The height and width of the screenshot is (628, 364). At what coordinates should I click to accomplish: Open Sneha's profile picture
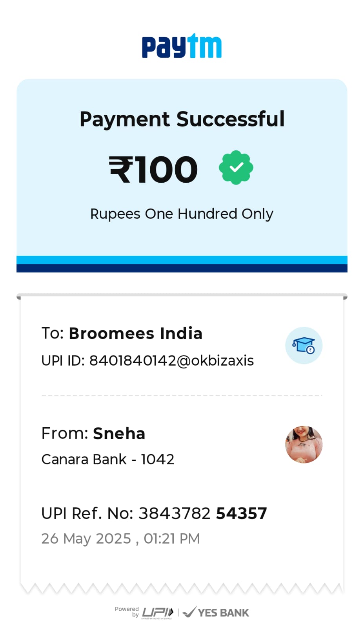304,444
